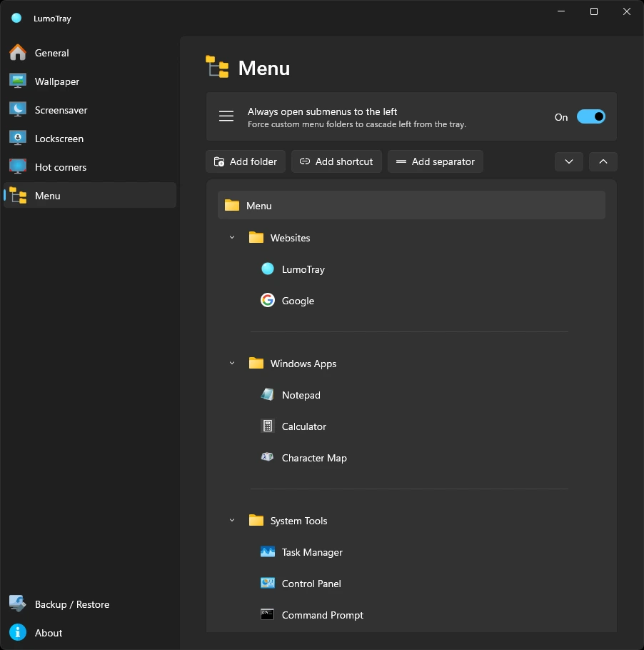
Task: Click the Notepad icon
Action: pyautogui.click(x=268, y=394)
